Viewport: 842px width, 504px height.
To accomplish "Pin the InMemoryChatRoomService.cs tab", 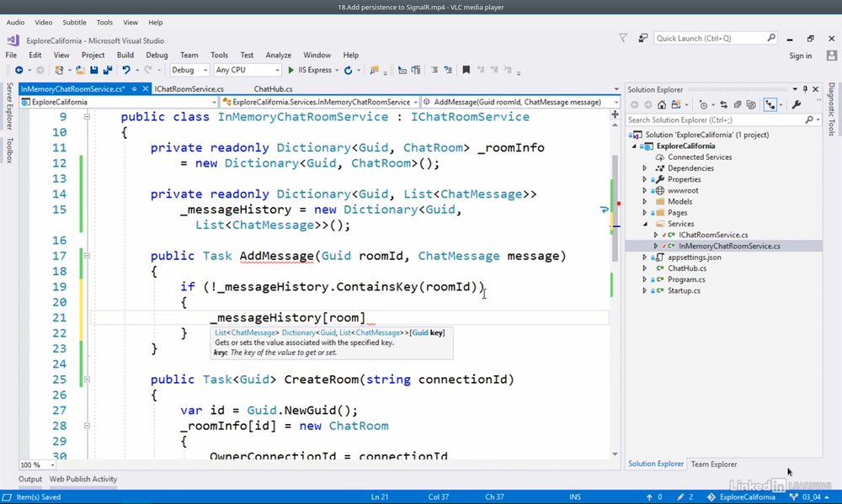I will (134, 89).
